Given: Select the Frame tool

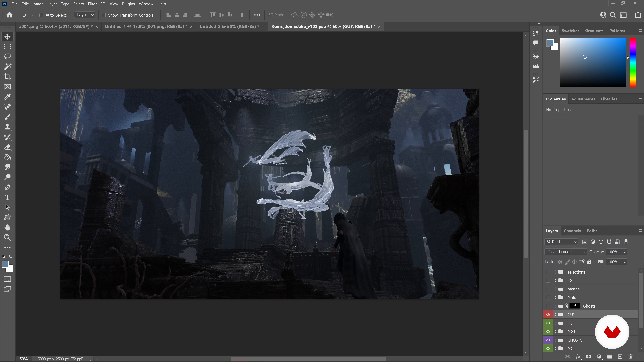Looking at the screenshot, I should (x=8, y=87).
